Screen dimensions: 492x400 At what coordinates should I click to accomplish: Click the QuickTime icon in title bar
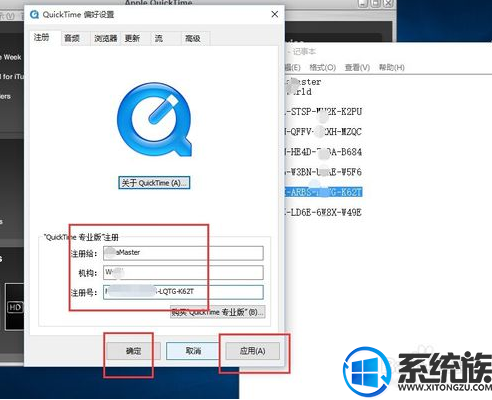pyautogui.click(x=34, y=15)
